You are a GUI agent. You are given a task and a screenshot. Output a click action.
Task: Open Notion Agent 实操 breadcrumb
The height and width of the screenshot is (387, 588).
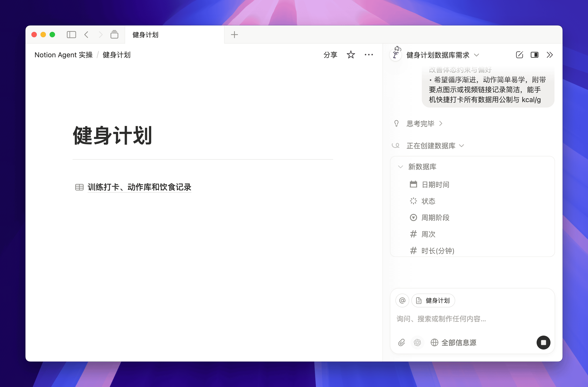[63, 55]
